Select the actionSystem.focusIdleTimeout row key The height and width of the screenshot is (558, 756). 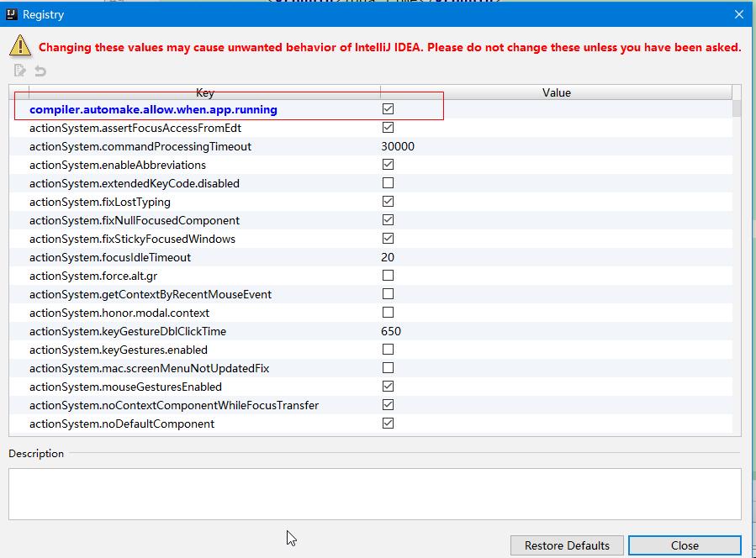[x=110, y=257]
